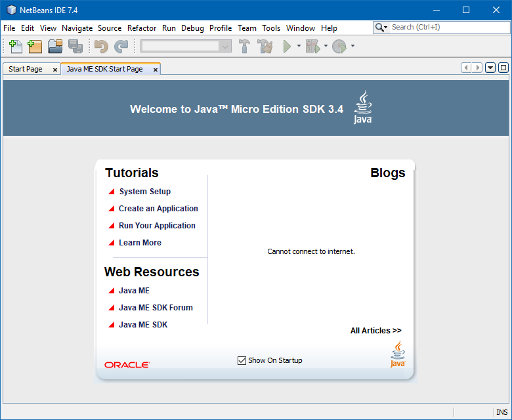Expand the Debug Project dropdown arrow

point(326,46)
